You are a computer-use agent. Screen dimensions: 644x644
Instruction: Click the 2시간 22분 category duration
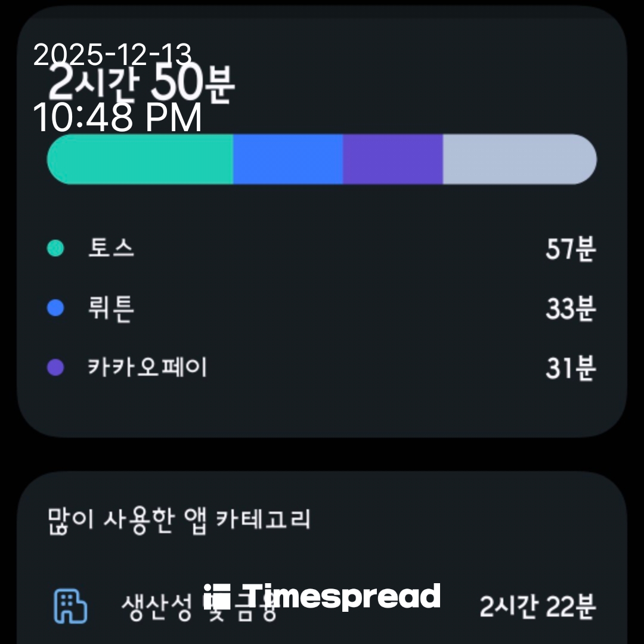point(537,607)
